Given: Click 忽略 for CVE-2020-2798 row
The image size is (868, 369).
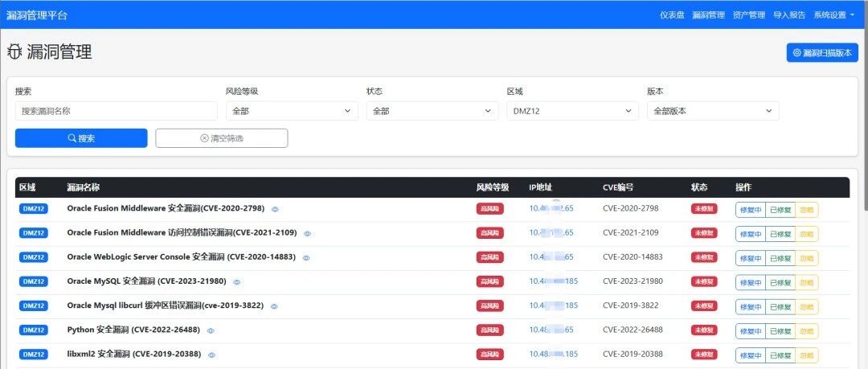Looking at the screenshot, I should coord(807,210).
